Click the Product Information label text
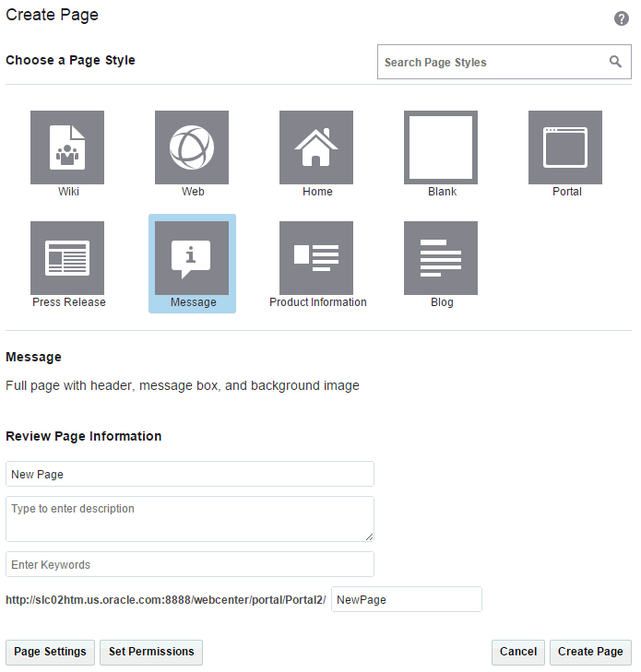Image resolution: width=641 pixels, height=672 pixels. (317, 302)
